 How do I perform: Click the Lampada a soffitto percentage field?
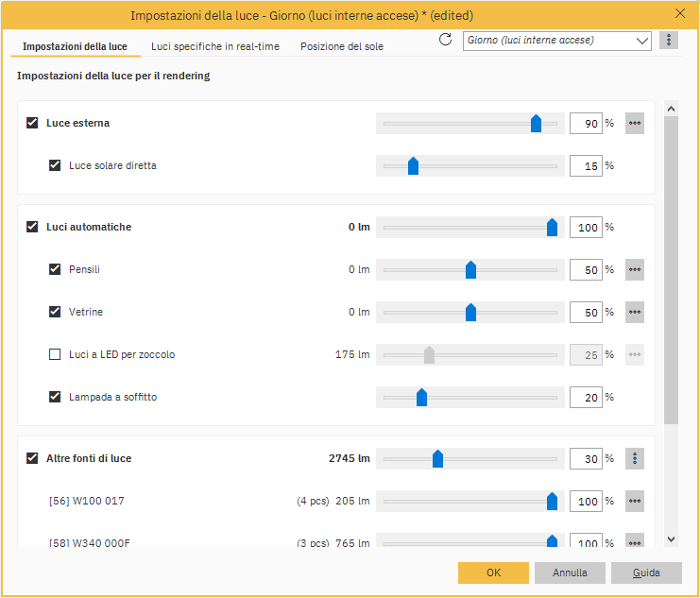586,398
